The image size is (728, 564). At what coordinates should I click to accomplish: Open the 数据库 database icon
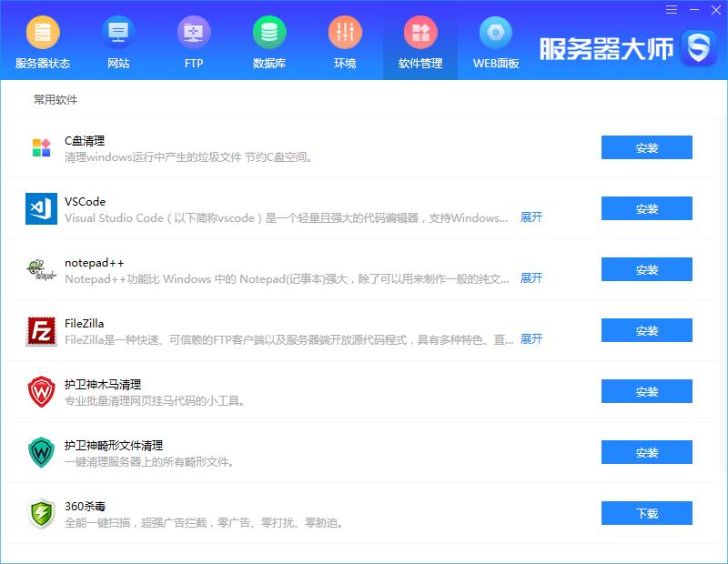[269, 32]
